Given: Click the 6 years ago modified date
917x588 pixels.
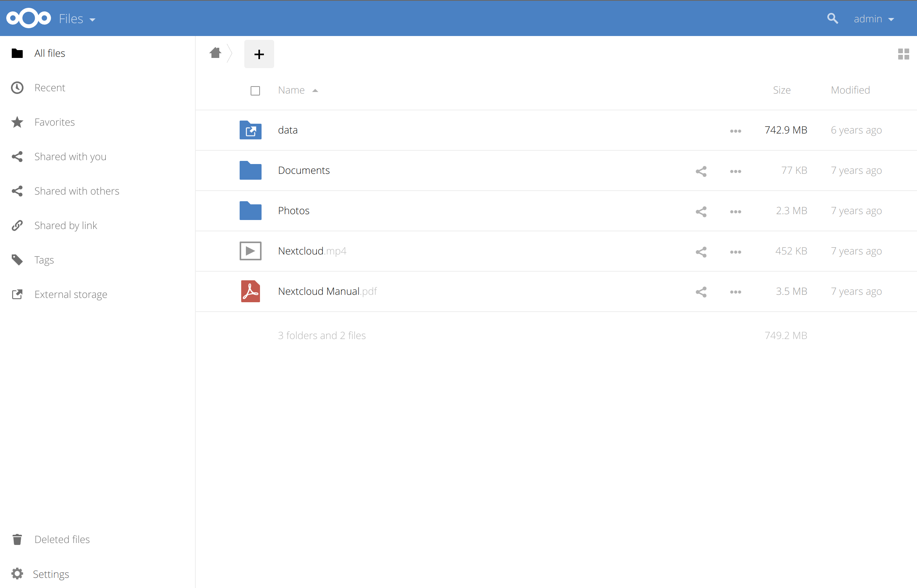Looking at the screenshot, I should [856, 130].
